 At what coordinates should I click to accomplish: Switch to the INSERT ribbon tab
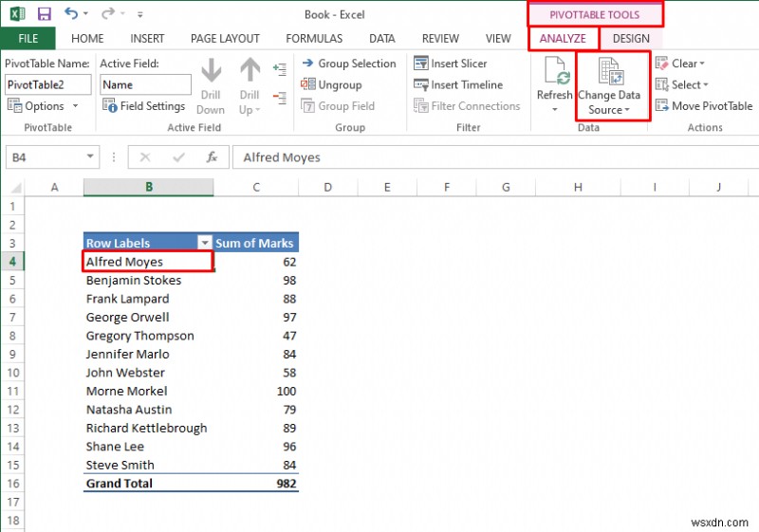[147, 39]
